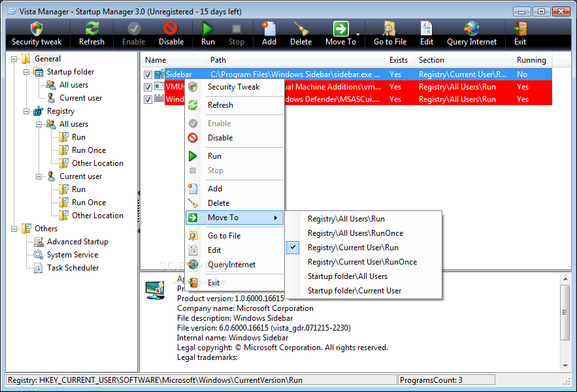
Task: Sort list by the Name column header
Action: (173, 60)
